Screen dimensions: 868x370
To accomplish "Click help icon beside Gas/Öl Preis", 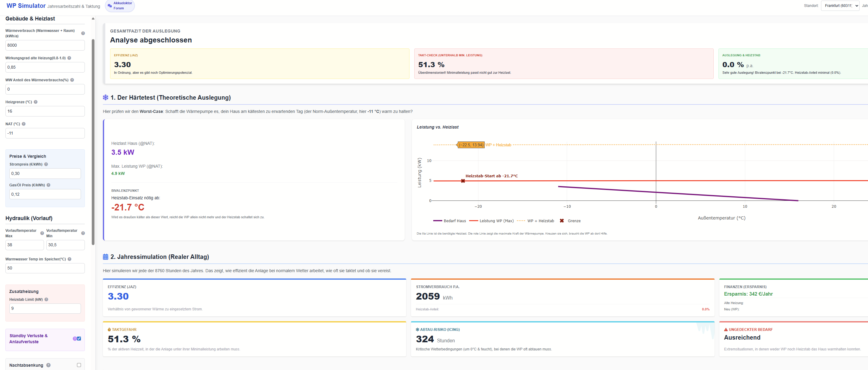I will coord(48,185).
